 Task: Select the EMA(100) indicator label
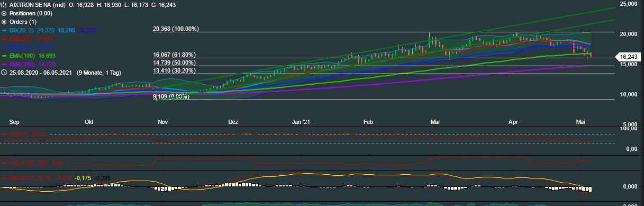point(22,56)
